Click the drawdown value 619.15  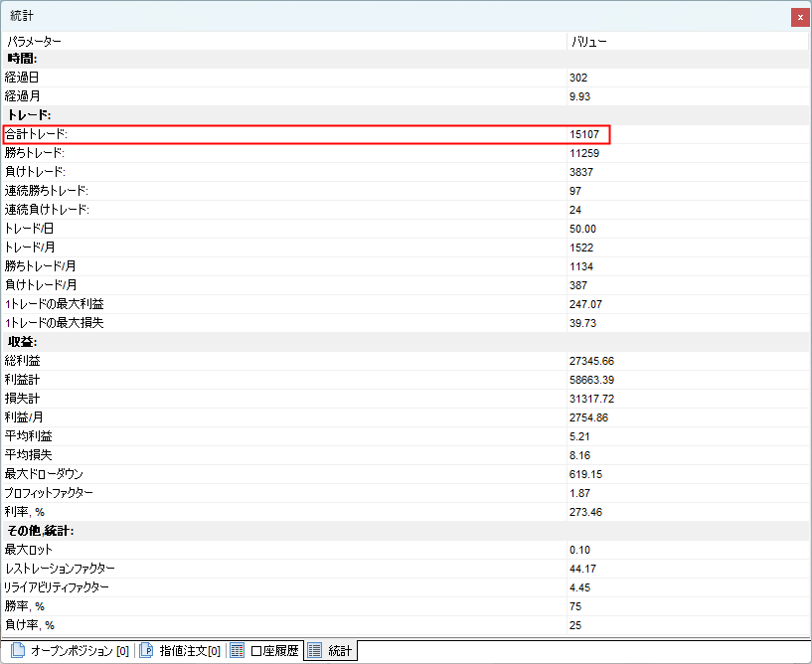pos(585,474)
